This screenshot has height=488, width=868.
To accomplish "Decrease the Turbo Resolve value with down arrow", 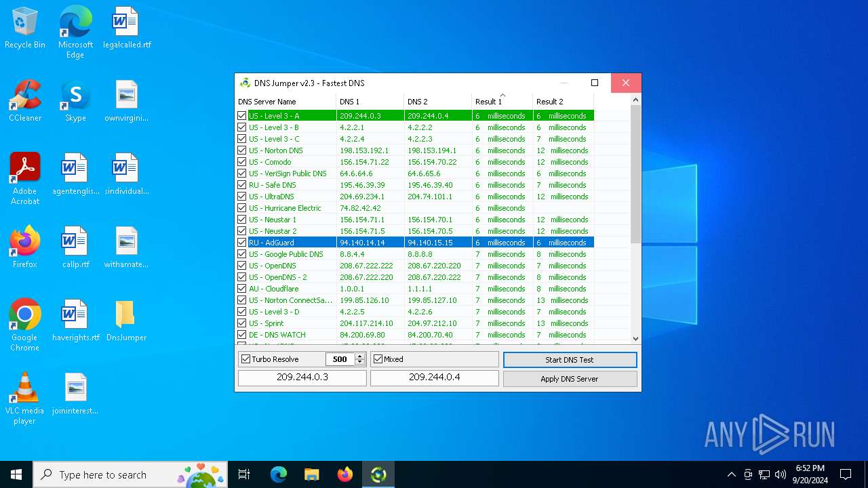I will click(x=360, y=363).
